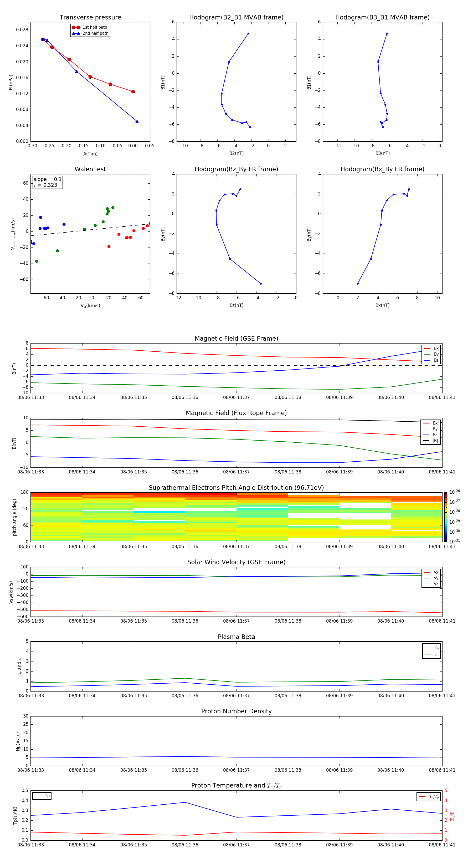Screen dimensions: 473x868
Task: Click 'Magnetic Field (GSE Frame)' title
Action: click(236, 339)
